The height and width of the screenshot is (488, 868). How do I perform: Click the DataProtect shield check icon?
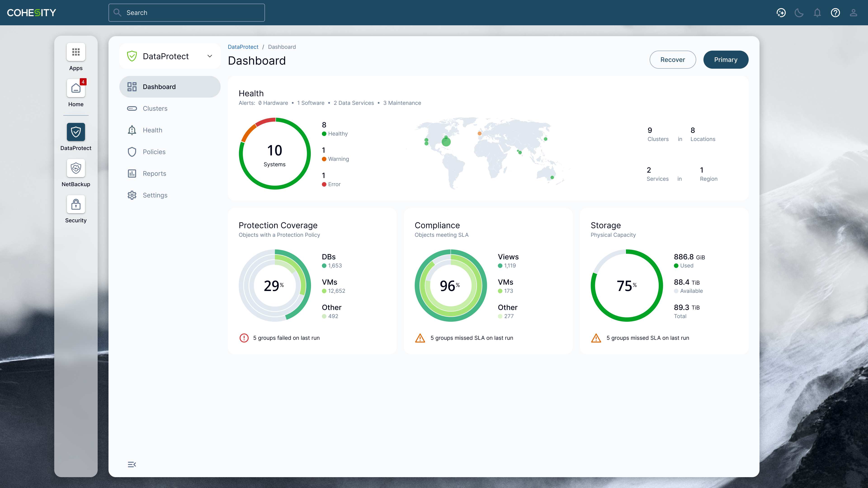coord(132,56)
